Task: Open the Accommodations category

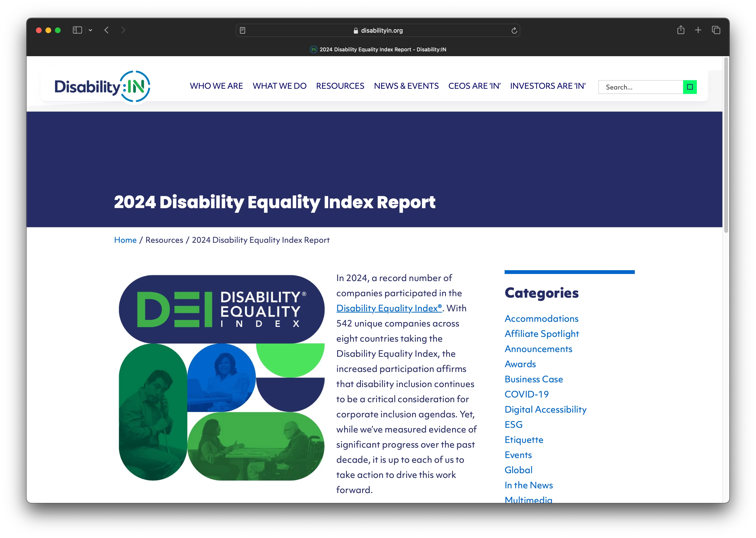Action: (x=541, y=319)
